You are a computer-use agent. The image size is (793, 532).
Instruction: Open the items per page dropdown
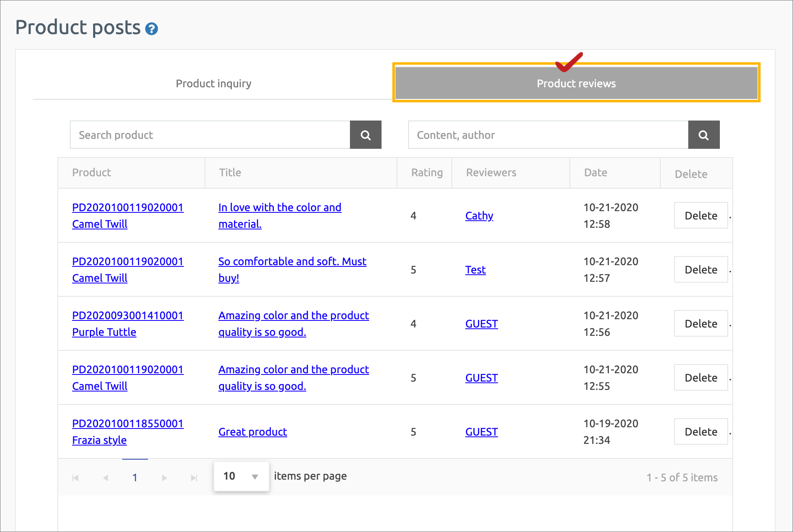coord(241,476)
